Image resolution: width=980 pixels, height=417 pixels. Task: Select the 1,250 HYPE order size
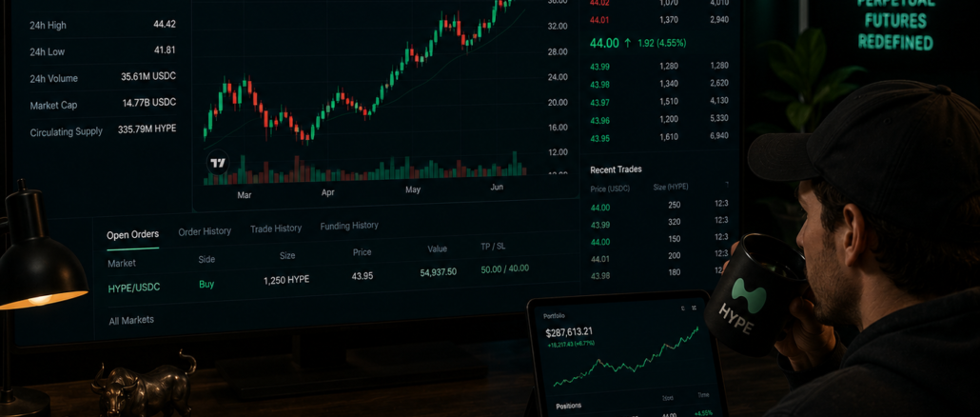pyautogui.click(x=286, y=280)
